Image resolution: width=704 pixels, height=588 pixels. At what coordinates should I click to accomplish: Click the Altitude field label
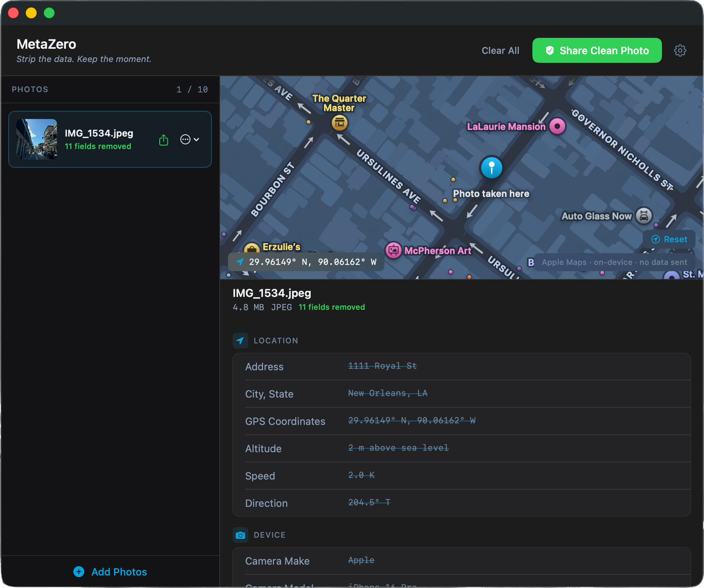263,448
